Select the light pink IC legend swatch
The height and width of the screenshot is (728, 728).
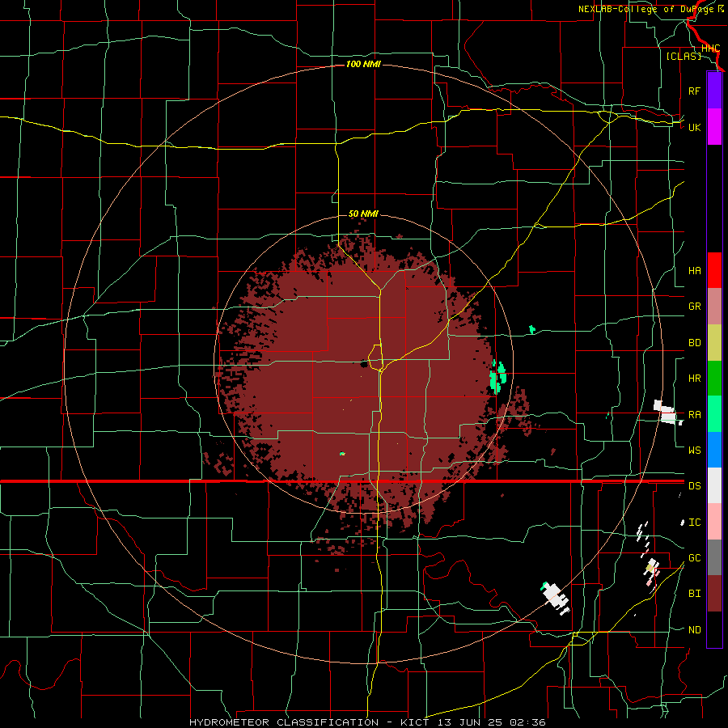[714, 522]
